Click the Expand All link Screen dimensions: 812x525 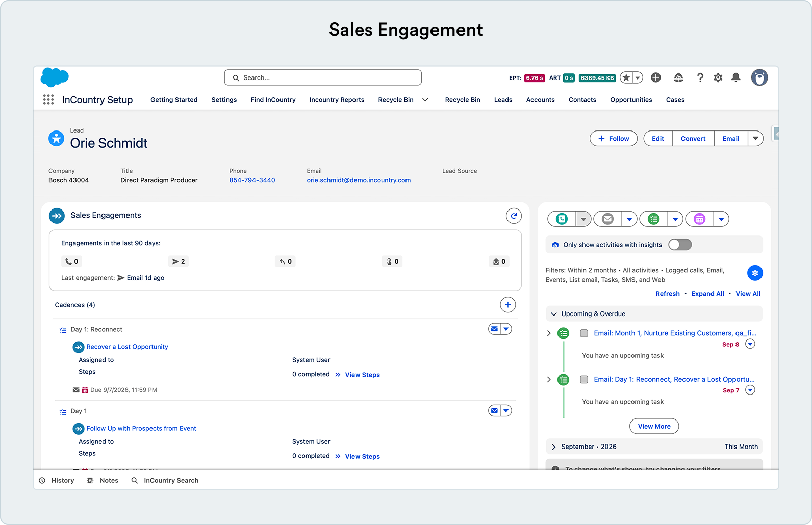coord(707,294)
